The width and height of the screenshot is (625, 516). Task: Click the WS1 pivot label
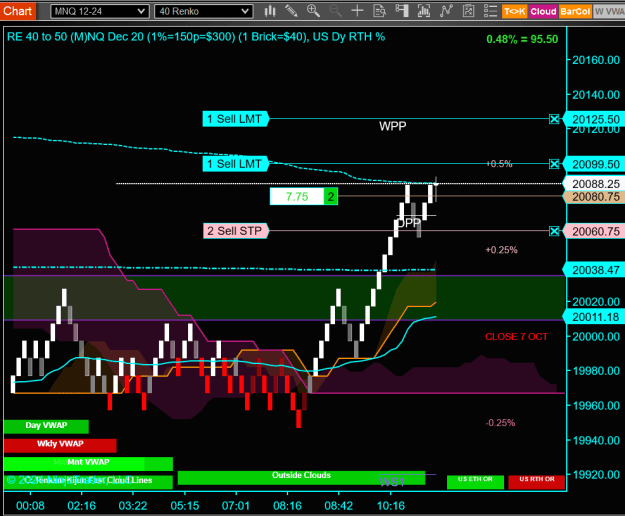[x=392, y=482]
